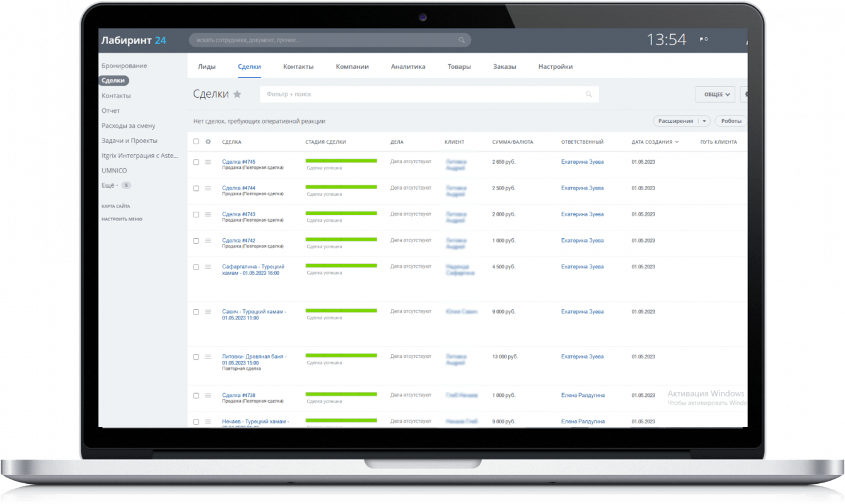Screen dimensions: 845x504
Task: Star the Сделки page as a favorite
Action: coord(237,94)
